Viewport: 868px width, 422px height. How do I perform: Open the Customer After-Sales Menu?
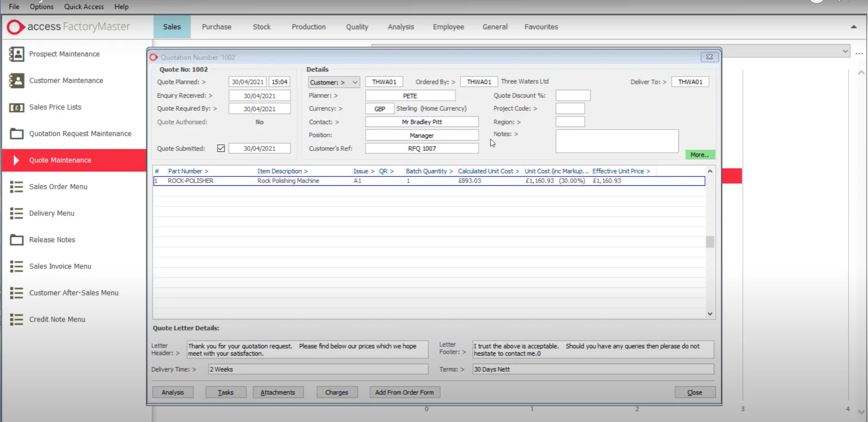[x=16, y=293]
